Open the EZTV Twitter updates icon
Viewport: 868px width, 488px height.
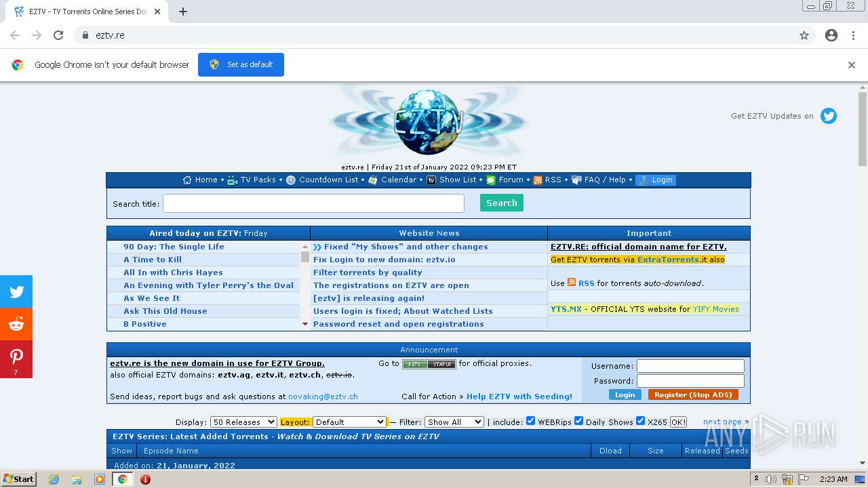[829, 116]
